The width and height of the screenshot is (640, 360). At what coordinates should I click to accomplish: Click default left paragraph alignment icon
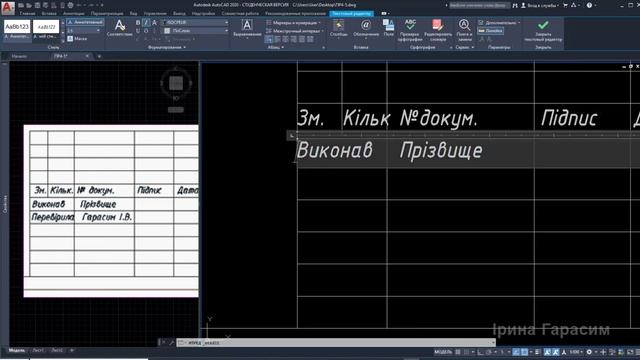point(269,39)
